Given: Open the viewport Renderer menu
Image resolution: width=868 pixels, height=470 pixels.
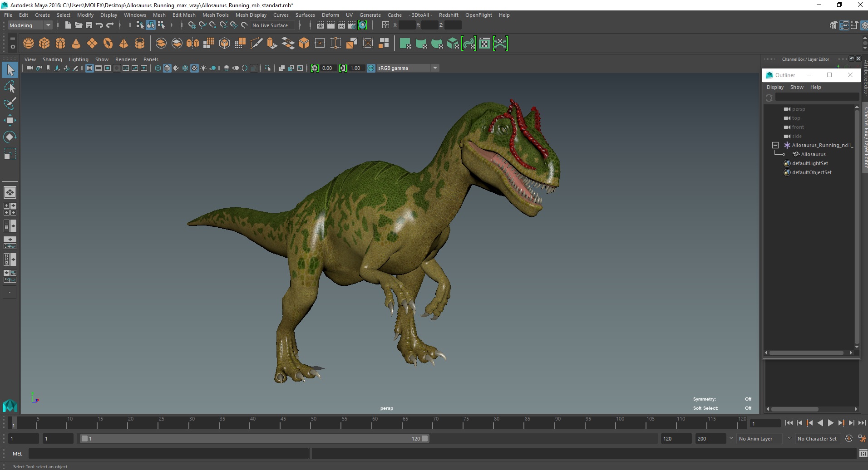Looking at the screenshot, I should pyautogui.click(x=126, y=59).
